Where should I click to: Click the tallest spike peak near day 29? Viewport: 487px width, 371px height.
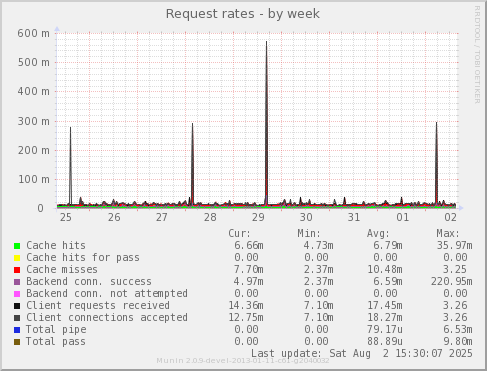click(x=266, y=42)
